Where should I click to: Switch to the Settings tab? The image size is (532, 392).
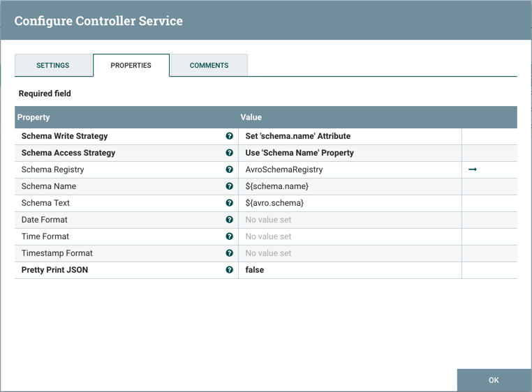(x=53, y=66)
